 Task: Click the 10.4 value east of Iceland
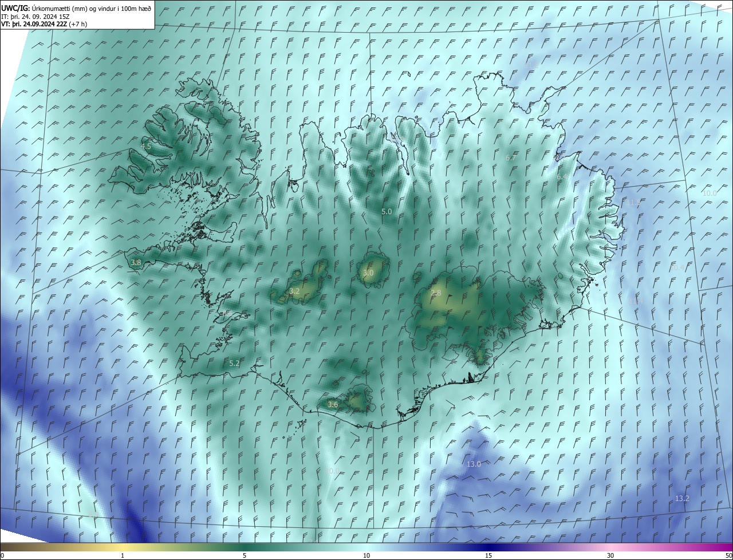677,268
